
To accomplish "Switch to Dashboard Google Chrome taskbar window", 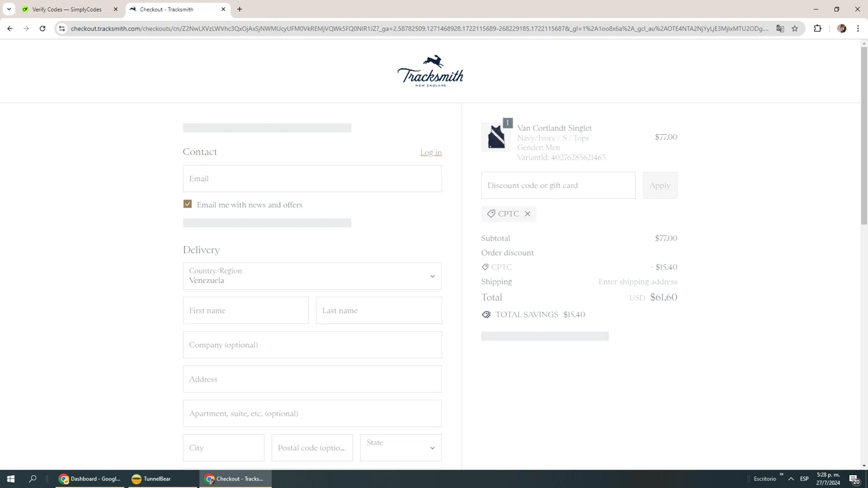I will pyautogui.click(x=90, y=479).
